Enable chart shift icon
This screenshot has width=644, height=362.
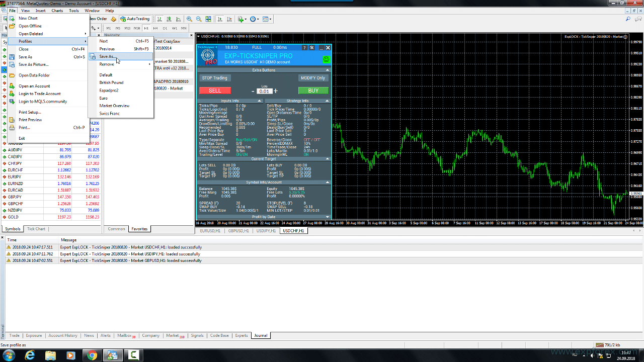[229, 19]
